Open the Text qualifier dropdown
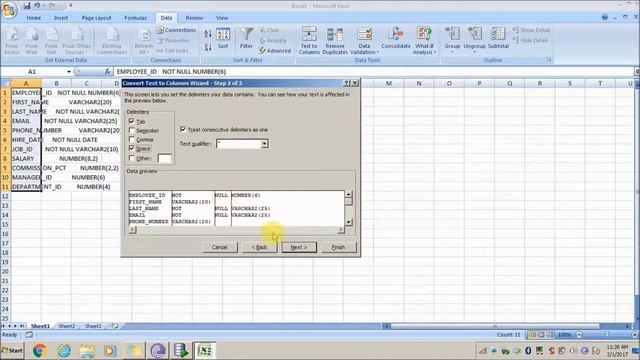The height and width of the screenshot is (360, 640). [x=264, y=144]
